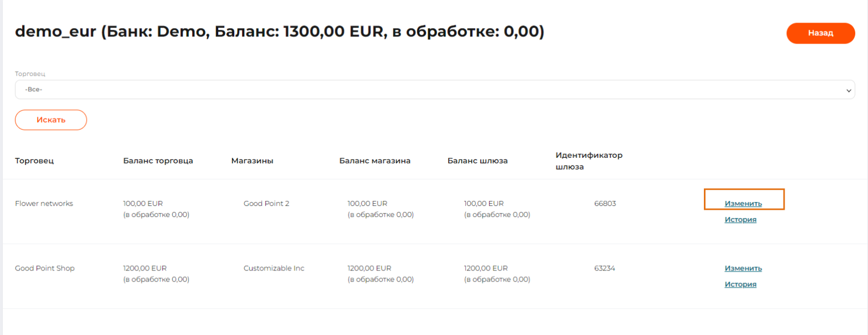Screen dimensions: 868x335
Task: Select the Customizable Inc shop cell
Action: click(274, 268)
